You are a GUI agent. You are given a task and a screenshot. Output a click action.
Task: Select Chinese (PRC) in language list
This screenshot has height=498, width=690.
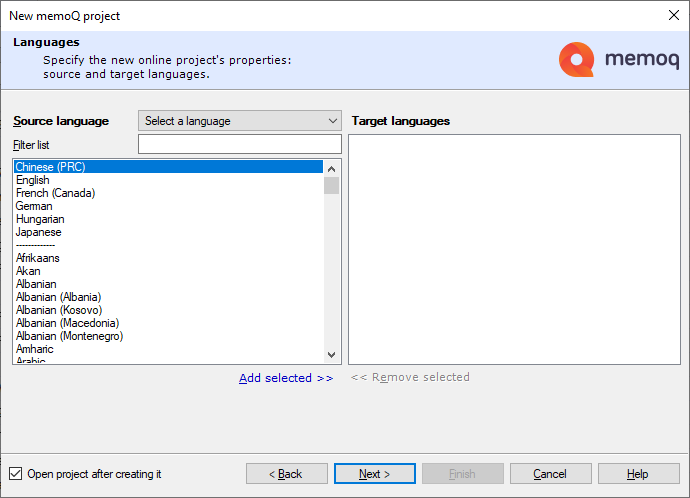tap(50, 167)
